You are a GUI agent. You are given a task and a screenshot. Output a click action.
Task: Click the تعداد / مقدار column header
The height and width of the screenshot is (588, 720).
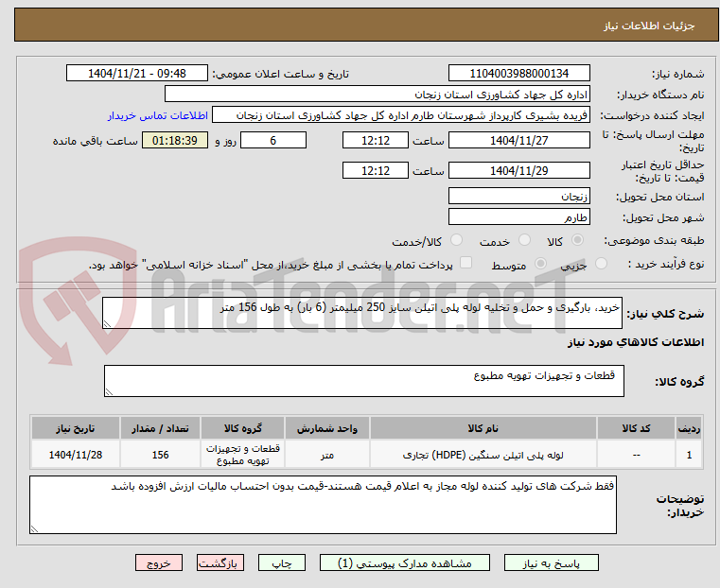[160, 428]
